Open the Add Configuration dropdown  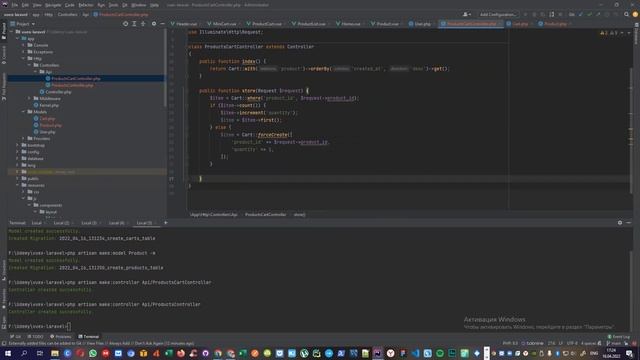(x=498, y=14)
